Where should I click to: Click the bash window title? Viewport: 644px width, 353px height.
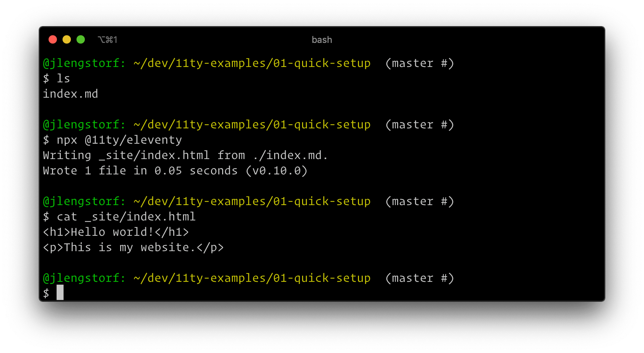coord(321,39)
